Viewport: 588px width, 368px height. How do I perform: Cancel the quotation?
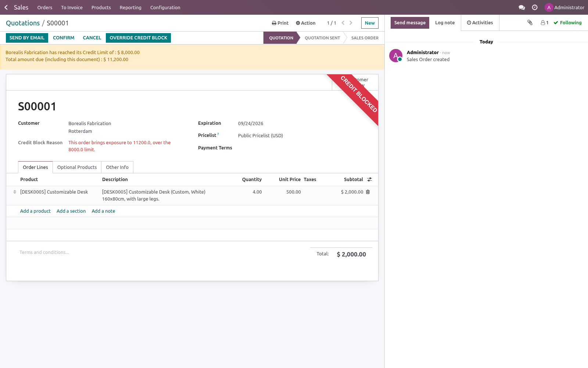click(92, 38)
